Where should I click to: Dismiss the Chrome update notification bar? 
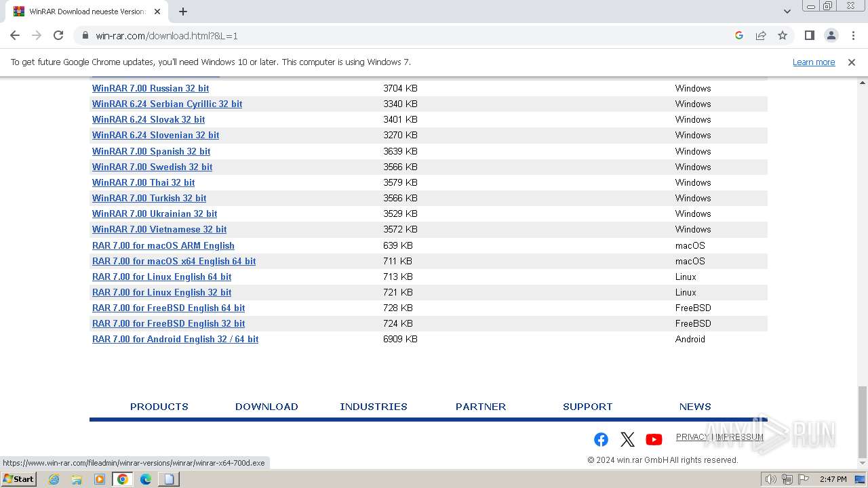852,62
